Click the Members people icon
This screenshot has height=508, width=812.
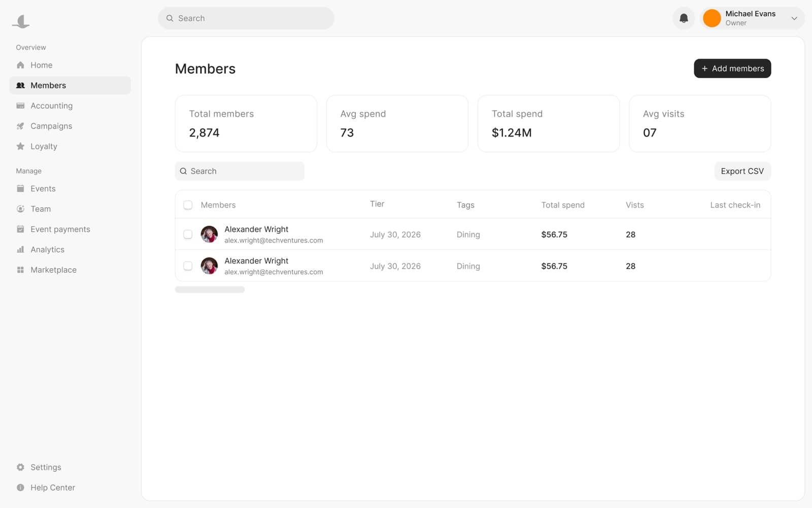pos(20,85)
